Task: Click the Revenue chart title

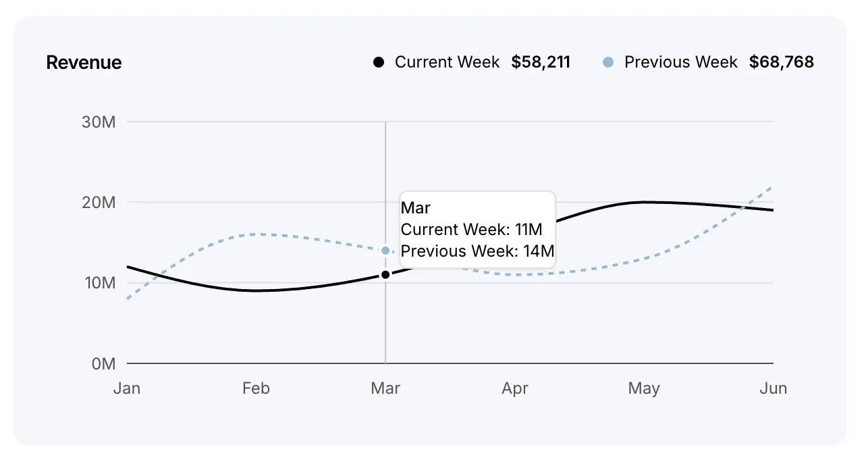Action: 84,63
